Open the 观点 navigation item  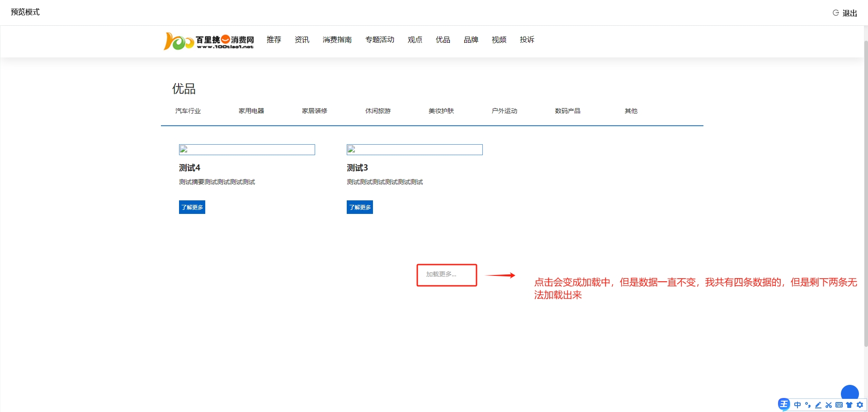coord(415,40)
